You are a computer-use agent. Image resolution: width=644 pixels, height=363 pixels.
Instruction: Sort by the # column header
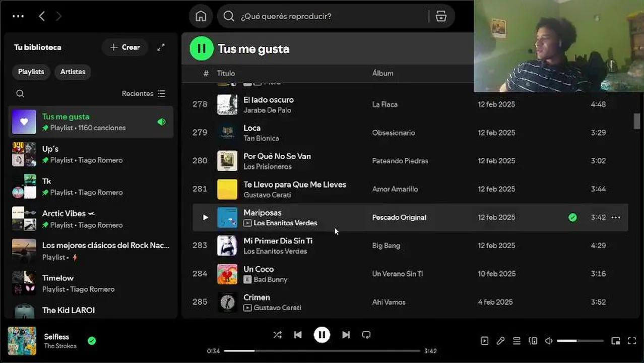206,73
